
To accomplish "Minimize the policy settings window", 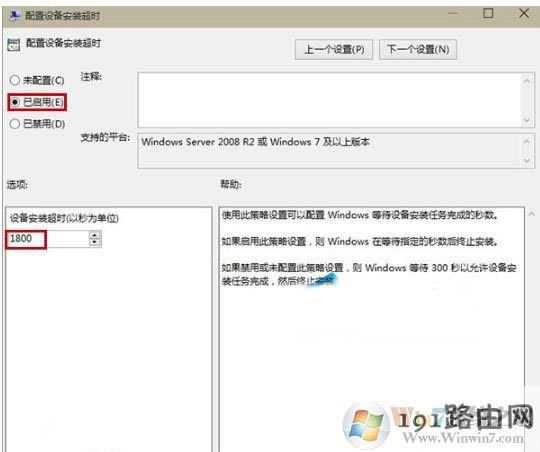I will pos(453,13).
